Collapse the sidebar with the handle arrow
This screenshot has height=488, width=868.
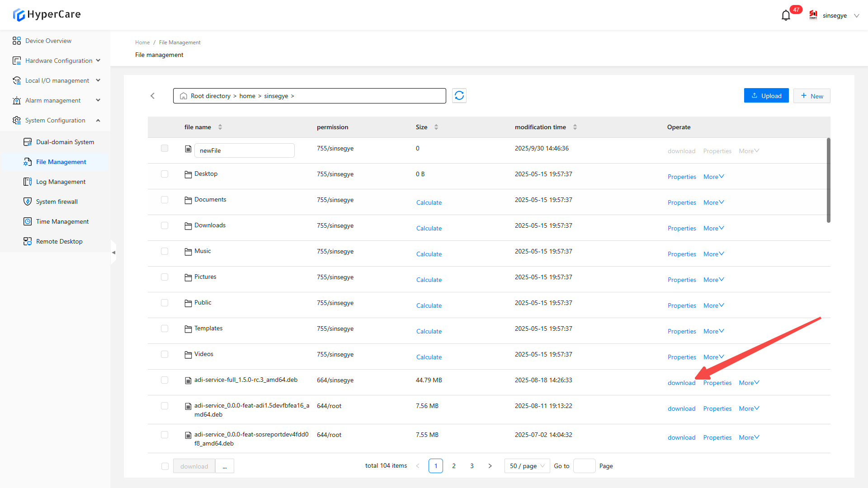coord(113,253)
